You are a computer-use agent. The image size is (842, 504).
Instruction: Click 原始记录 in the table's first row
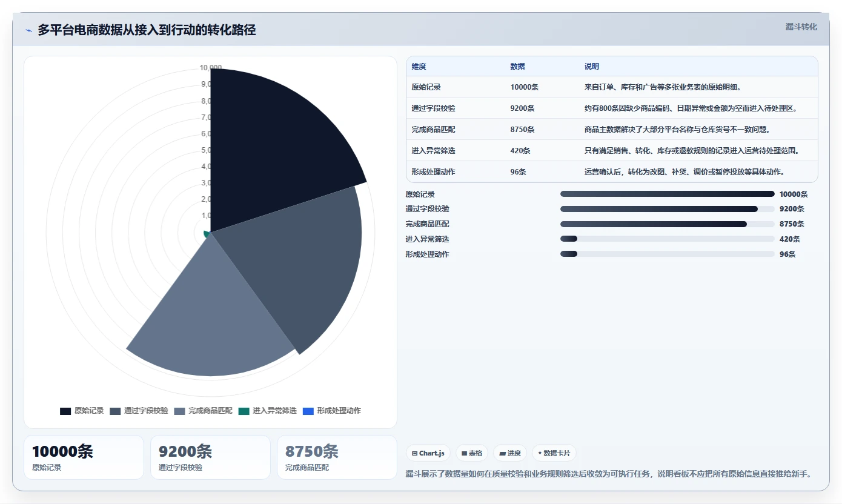tap(426, 87)
